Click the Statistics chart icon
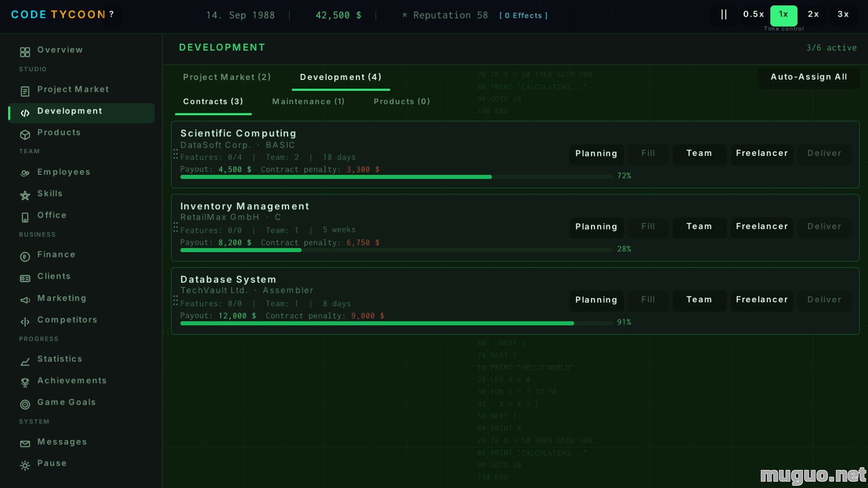This screenshot has width=868, height=488. [25, 362]
